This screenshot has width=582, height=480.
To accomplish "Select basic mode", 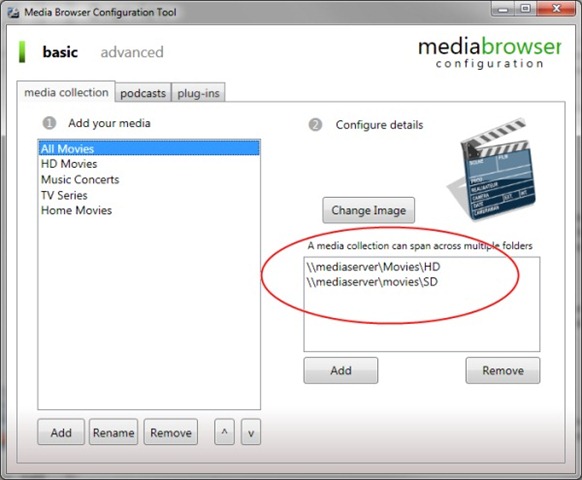I will [x=60, y=52].
